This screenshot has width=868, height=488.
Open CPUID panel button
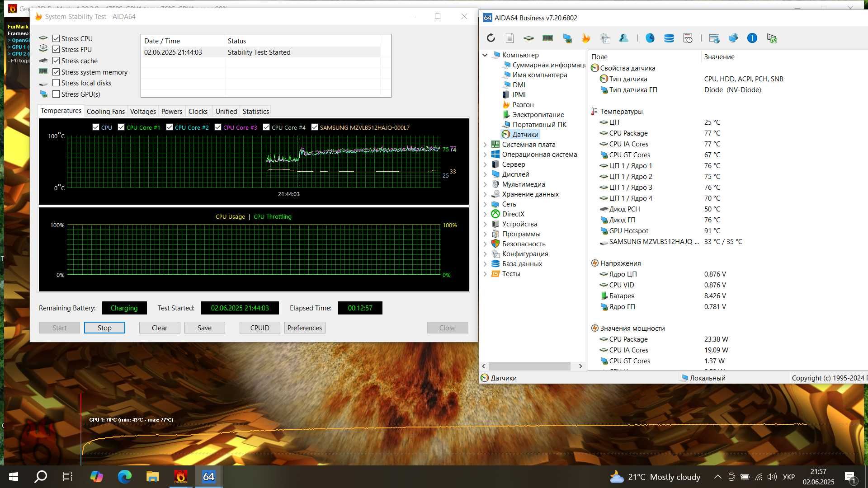coord(259,328)
